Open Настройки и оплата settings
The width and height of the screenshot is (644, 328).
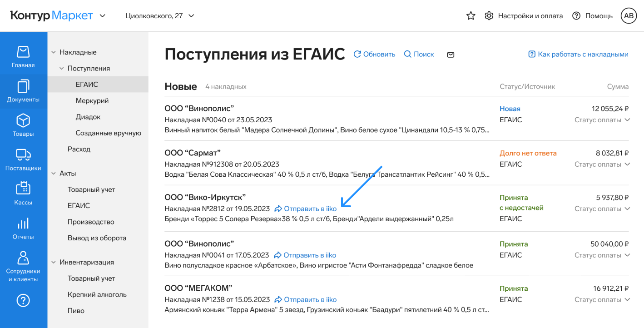(524, 16)
